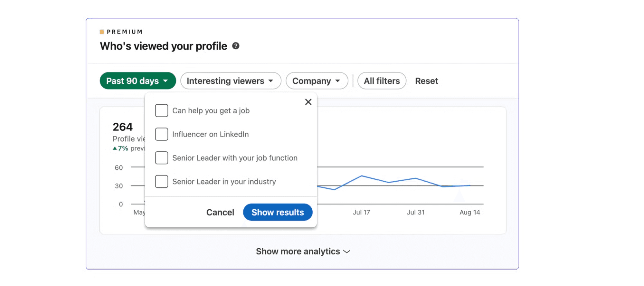Click Show results button
644x286 pixels.
pos(278,212)
